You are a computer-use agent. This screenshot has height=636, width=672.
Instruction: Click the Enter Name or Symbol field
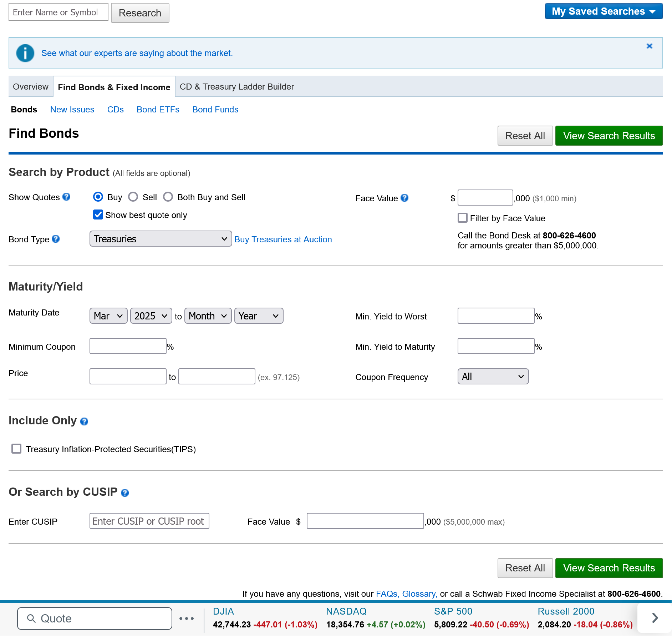pos(58,12)
